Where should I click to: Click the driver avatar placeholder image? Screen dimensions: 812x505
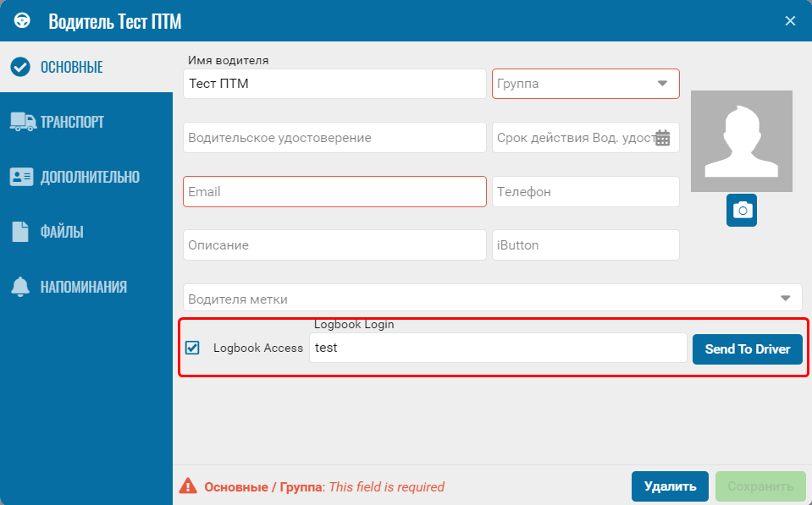coord(742,141)
